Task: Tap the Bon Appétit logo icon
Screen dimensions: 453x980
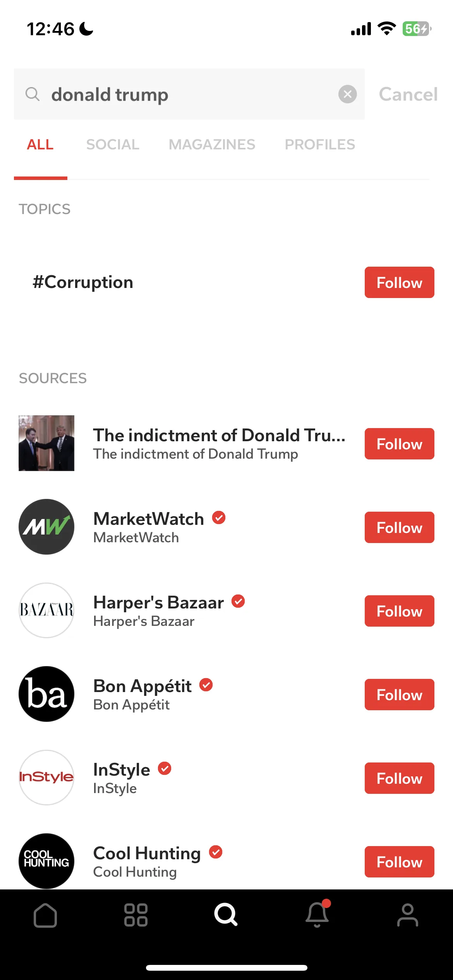Action: pos(46,694)
